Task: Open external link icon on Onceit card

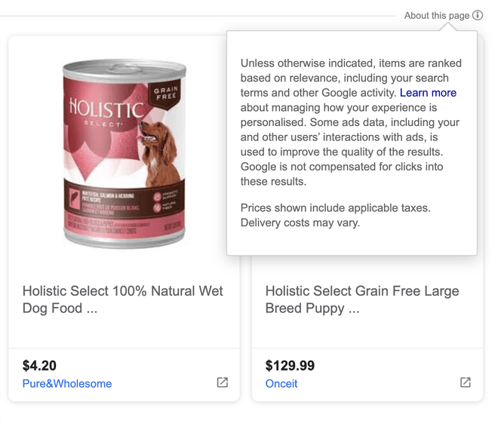Action: [466, 383]
